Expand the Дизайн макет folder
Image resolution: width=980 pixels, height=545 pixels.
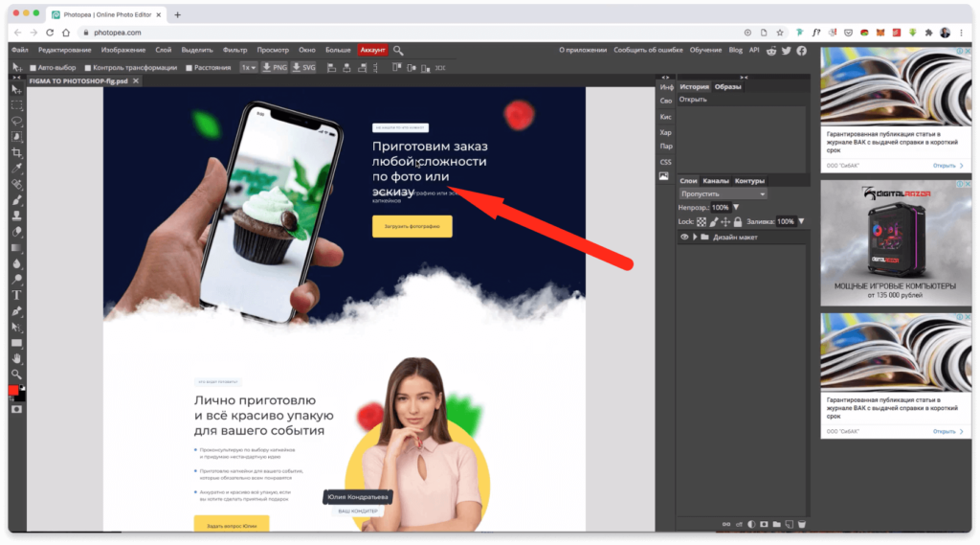point(695,237)
